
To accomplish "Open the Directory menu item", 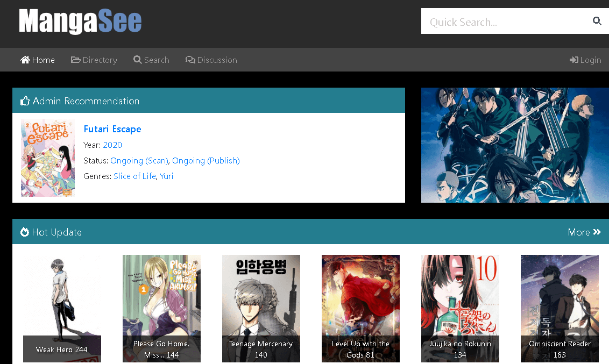I will [94, 60].
